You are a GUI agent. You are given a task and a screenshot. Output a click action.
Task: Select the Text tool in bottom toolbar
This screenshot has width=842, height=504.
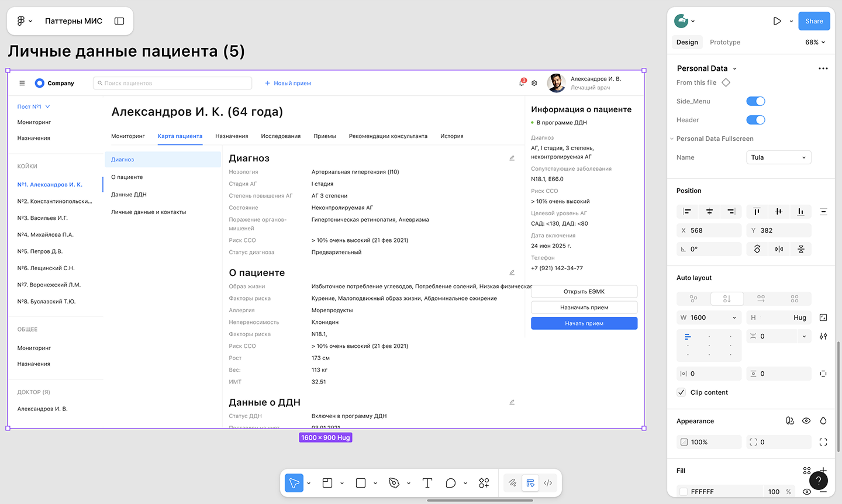(x=427, y=483)
